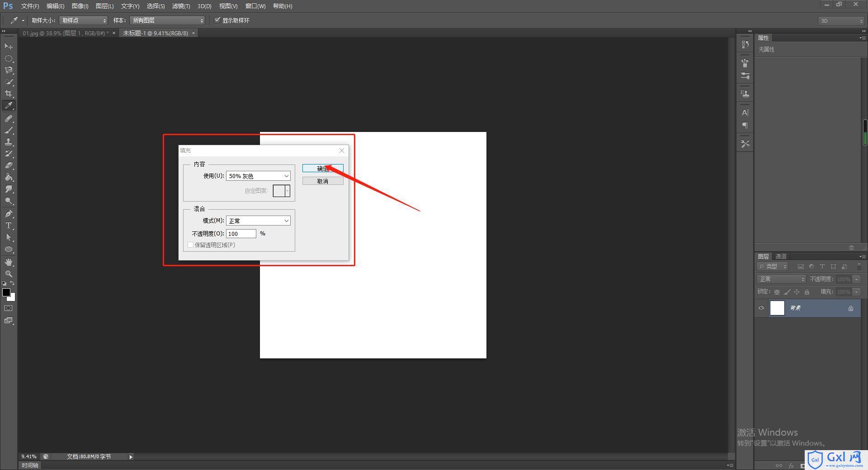Screen dimensions: 868x470
Task: Switch to the 01.jpg document tab
Action: 66,33
